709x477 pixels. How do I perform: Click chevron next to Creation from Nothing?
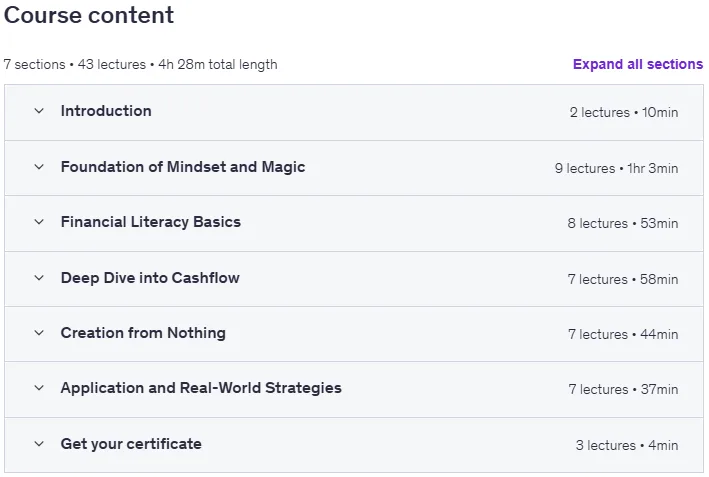tap(39, 333)
